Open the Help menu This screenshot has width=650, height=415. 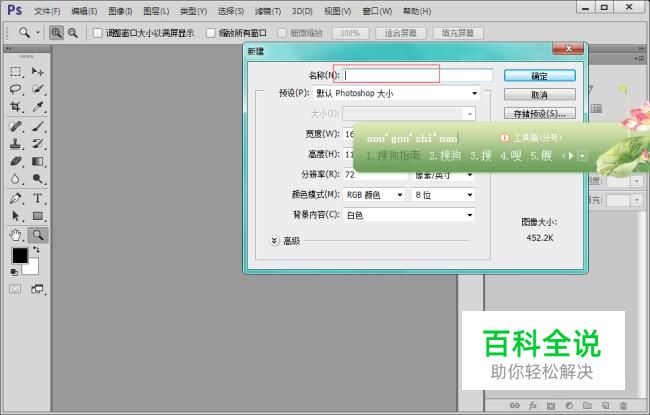point(417,11)
